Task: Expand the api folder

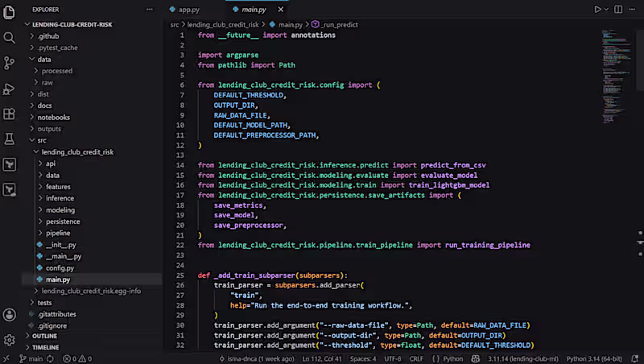Action: tap(51, 163)
